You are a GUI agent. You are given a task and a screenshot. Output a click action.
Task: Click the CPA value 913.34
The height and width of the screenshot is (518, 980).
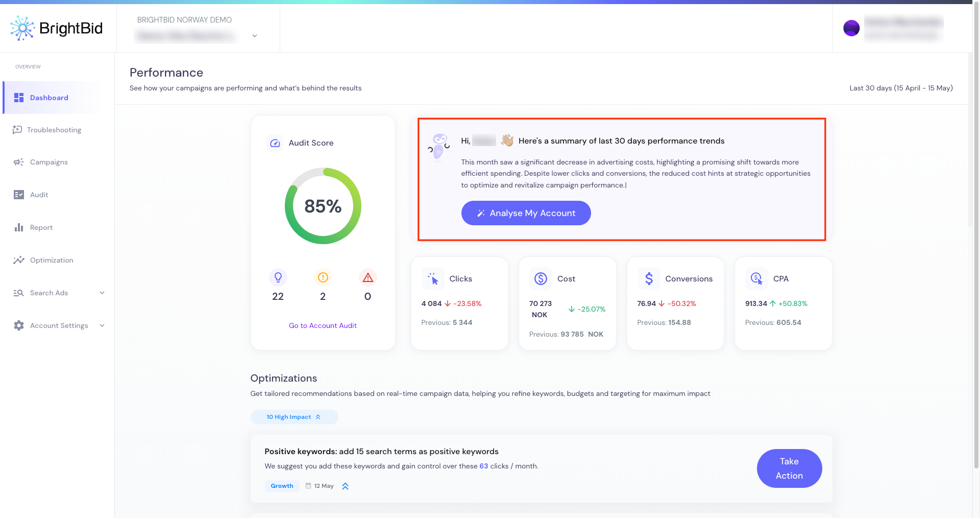click(756, 303)
